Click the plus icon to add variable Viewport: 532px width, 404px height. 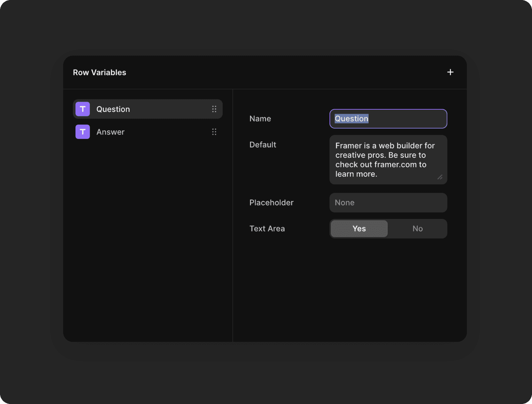tap(450, 72)
